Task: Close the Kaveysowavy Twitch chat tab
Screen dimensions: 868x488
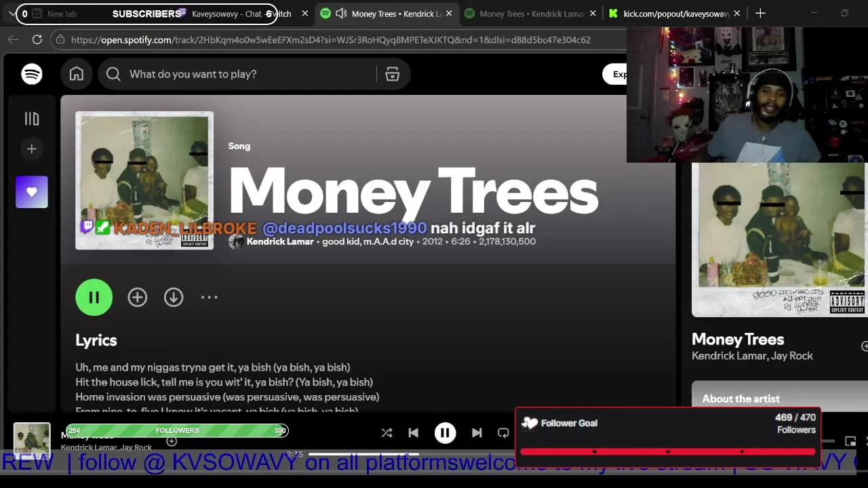Action: pos(305,14)
